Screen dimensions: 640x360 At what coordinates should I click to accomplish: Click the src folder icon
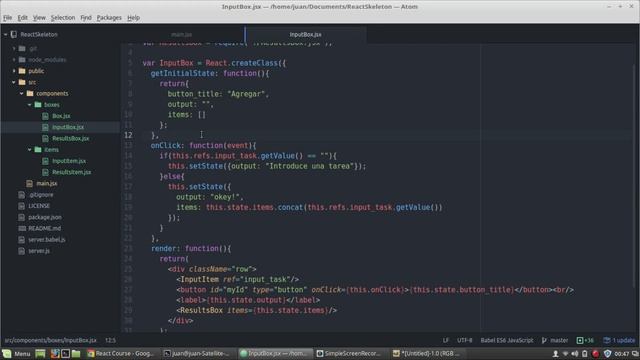22,82
